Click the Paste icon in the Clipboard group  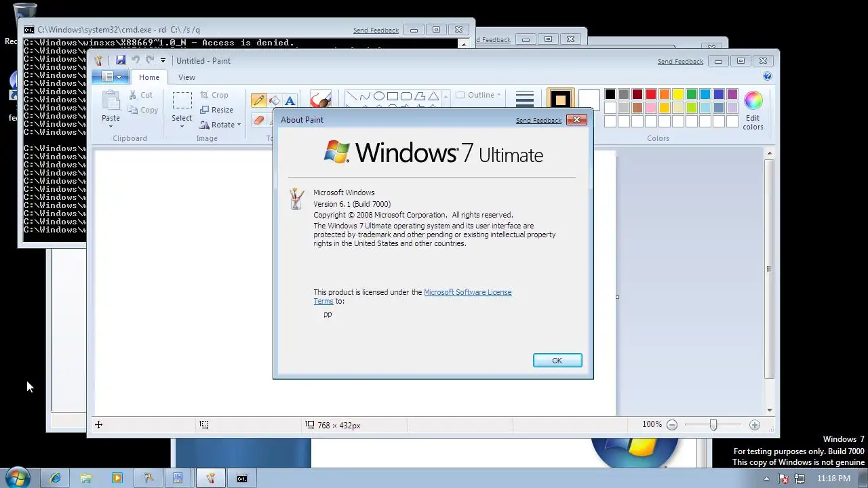[111, 100]
